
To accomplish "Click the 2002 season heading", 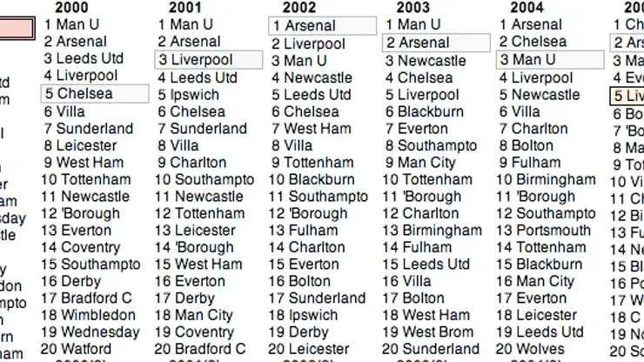I will click(299, 8).
